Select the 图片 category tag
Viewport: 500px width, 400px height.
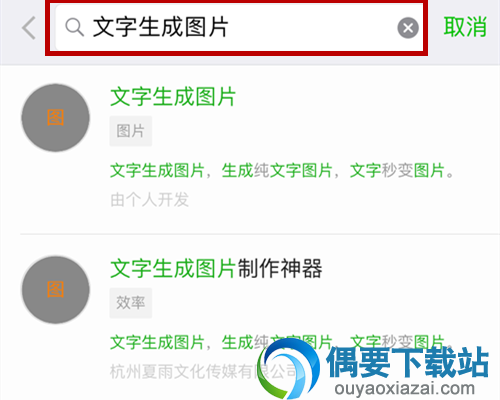pyautogui.click(x=131, y=131)
